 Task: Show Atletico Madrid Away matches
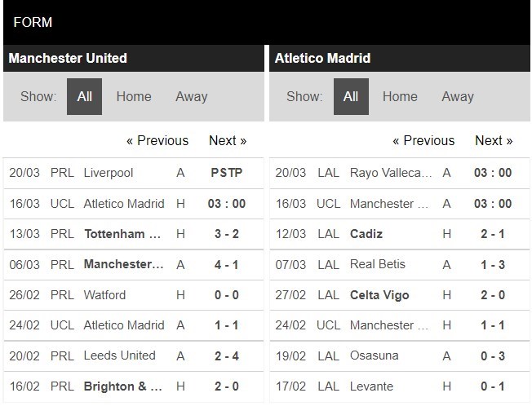pyautogui.click(x=458, y=97)
